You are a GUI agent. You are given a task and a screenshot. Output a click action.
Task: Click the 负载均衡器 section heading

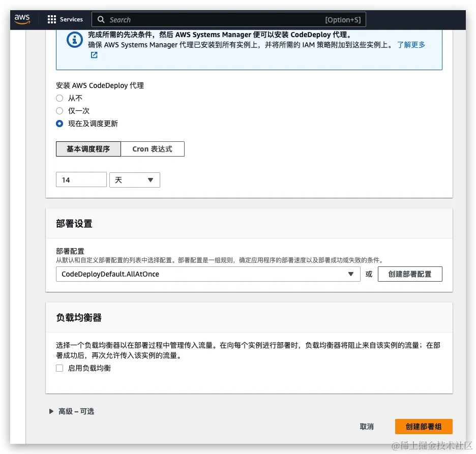point(79,318)
